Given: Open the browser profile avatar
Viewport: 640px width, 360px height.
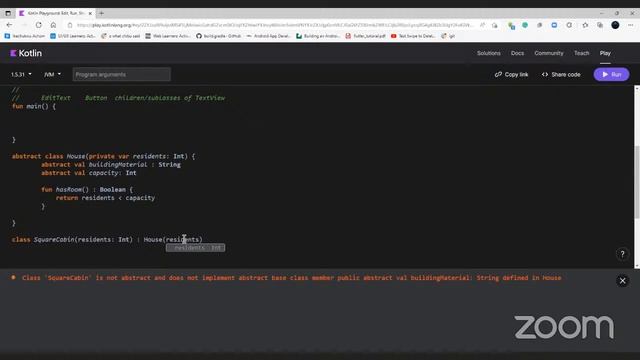Looking at the screenshot, I should click(x=615, y=25).
